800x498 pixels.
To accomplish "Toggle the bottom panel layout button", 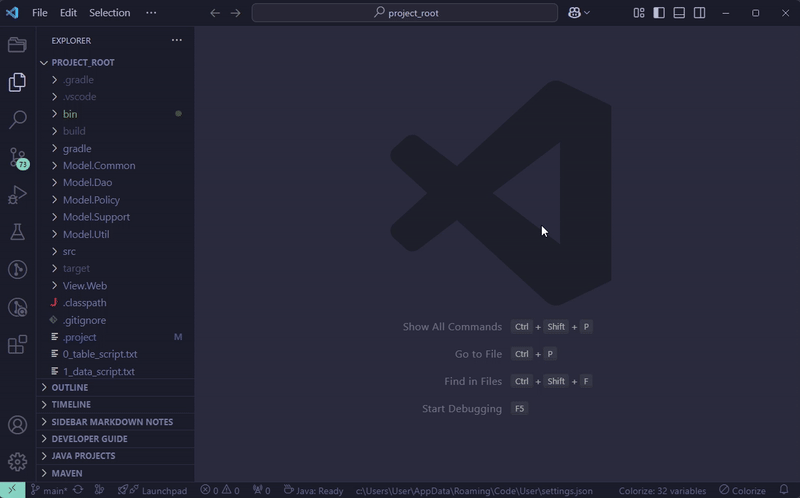I will tap(679, 13).
